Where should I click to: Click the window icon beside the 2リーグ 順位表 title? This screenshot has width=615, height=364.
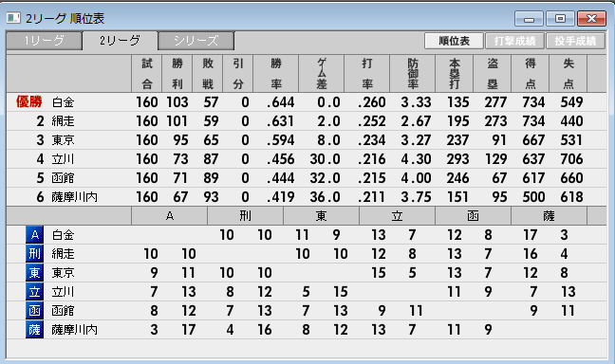[13, 18]
